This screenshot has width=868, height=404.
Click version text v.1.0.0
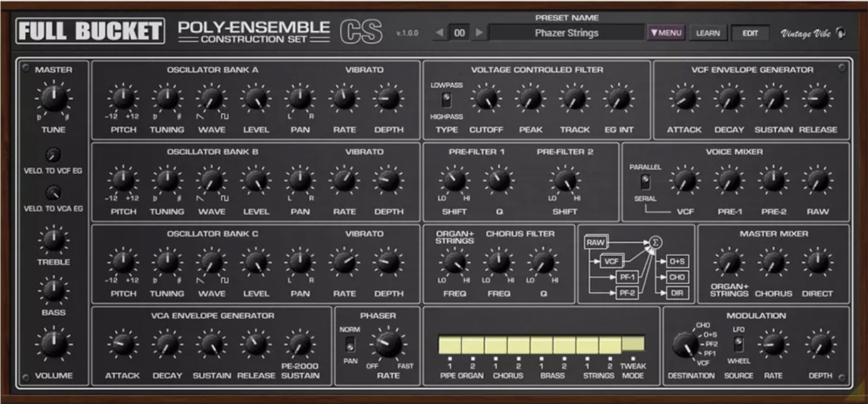407,33
